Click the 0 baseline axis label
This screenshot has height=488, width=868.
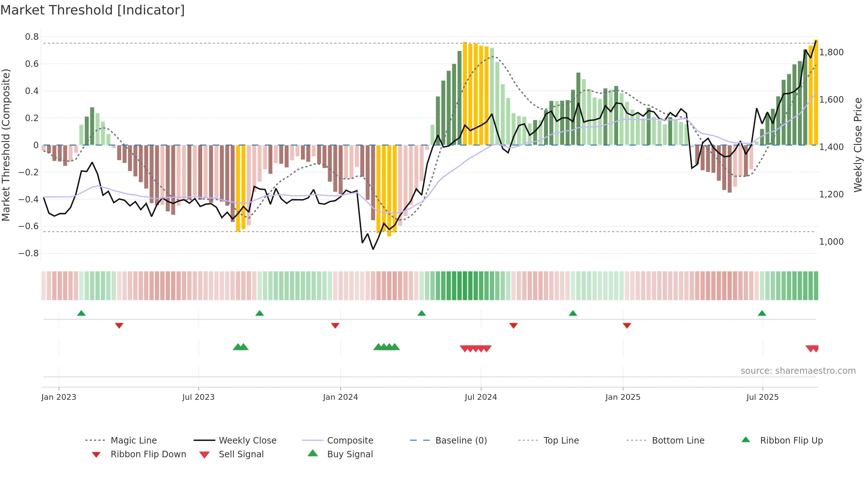pyautogui.click(x=36, y=145)
